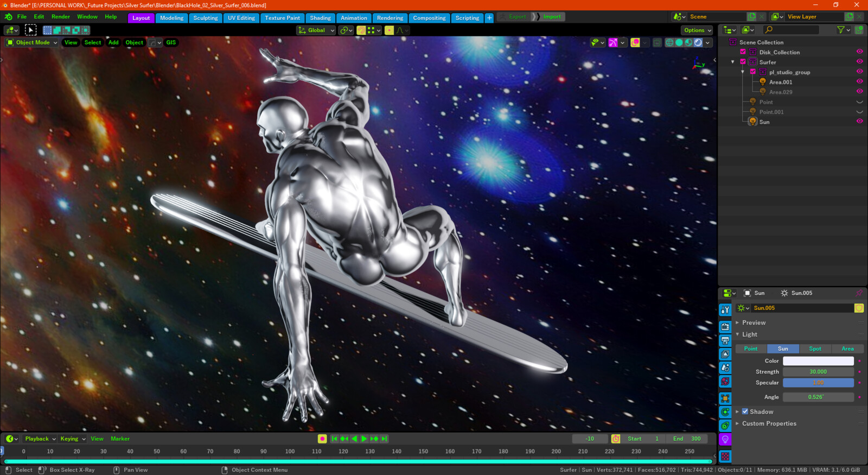Expand the Custom Properties panel

[769, 423]
